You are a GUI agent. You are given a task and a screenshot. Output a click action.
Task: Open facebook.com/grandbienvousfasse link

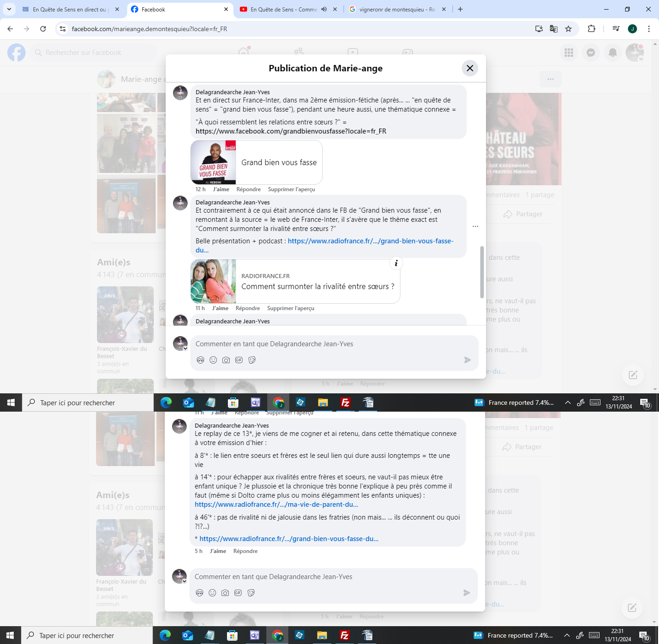(x=291, y=131)
